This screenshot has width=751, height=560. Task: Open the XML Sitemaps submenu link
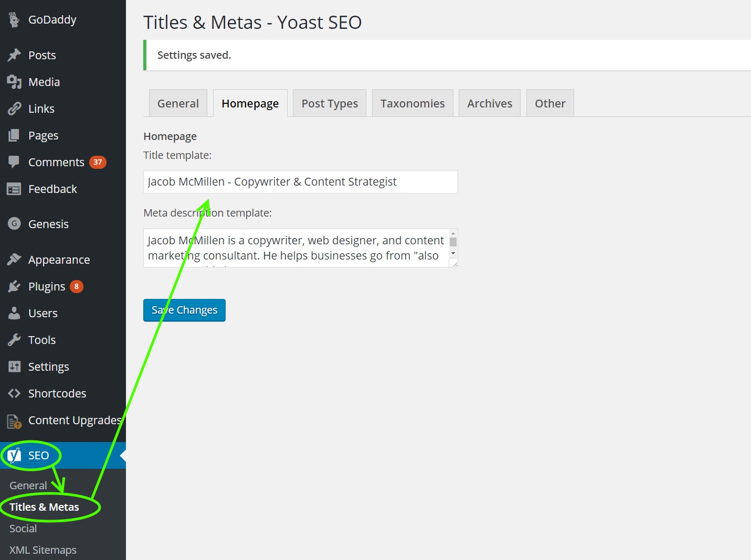[43, 550]
